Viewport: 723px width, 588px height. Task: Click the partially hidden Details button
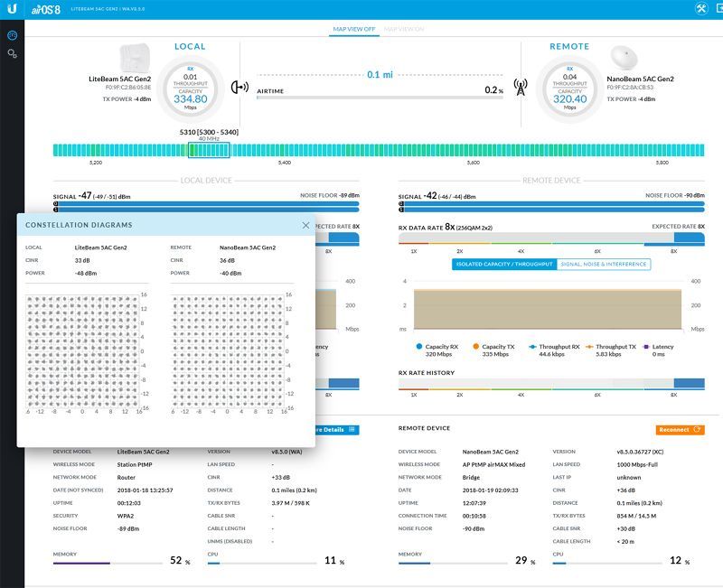tap(337, 429)
